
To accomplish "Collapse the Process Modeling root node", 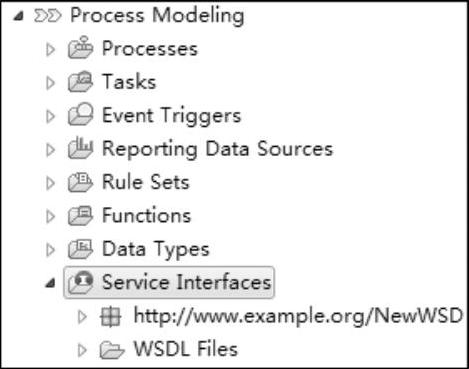I will tap(19, 16).
